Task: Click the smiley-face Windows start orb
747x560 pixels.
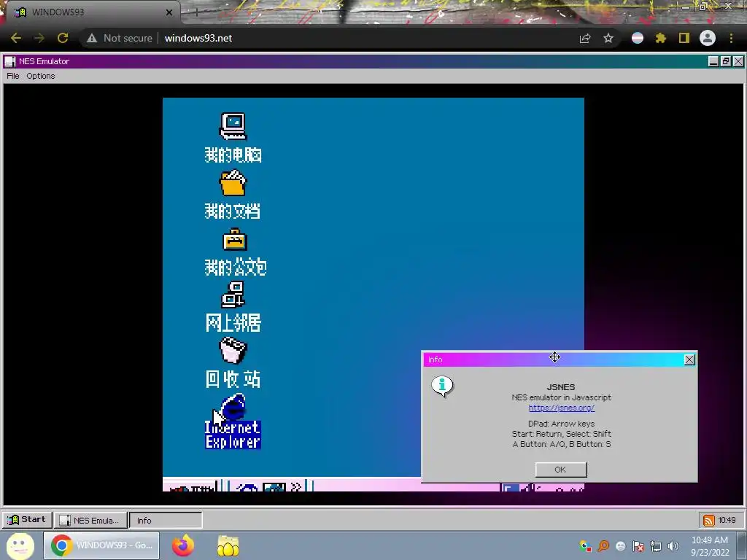Action: (x=20, y=545)
